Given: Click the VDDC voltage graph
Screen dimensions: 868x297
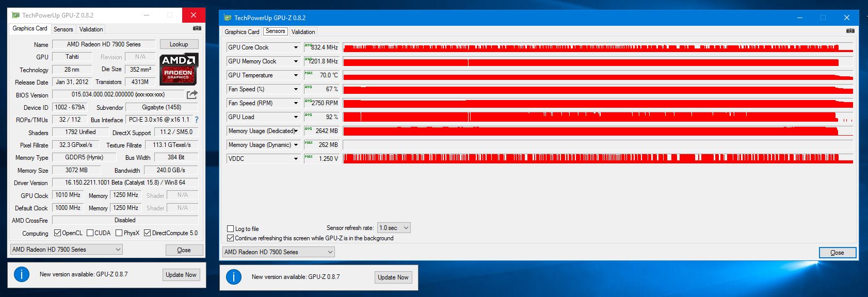Looking at the screenshot, I should click(598, 159).
